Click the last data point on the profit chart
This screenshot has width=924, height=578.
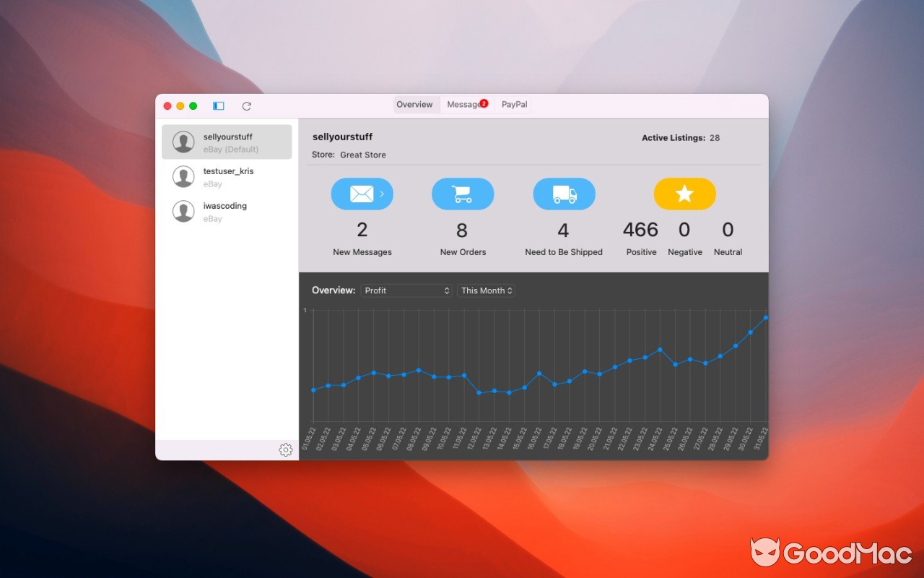(x=765, y=317)
